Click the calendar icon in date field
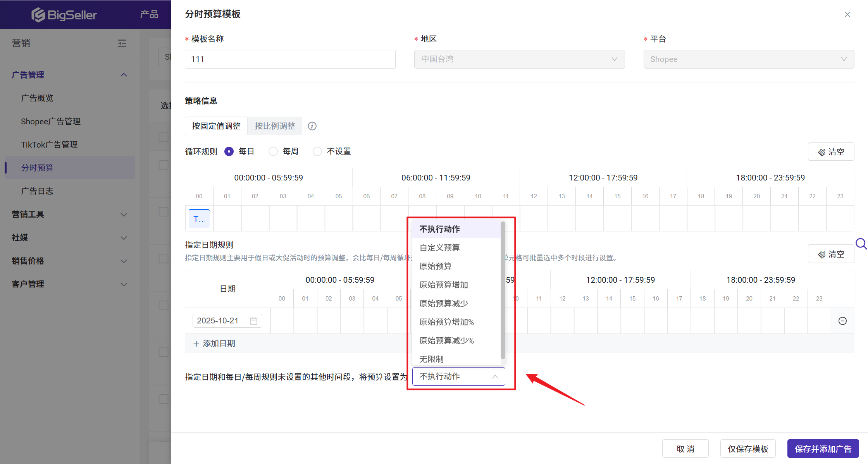The width and height of the screenshot is (868, 464). pos(253,321)
